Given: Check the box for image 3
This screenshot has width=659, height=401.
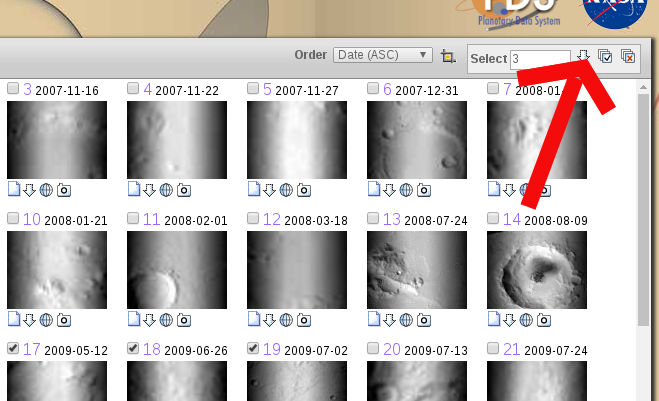Looking at the screenshot, I should (x=13, y=88).
